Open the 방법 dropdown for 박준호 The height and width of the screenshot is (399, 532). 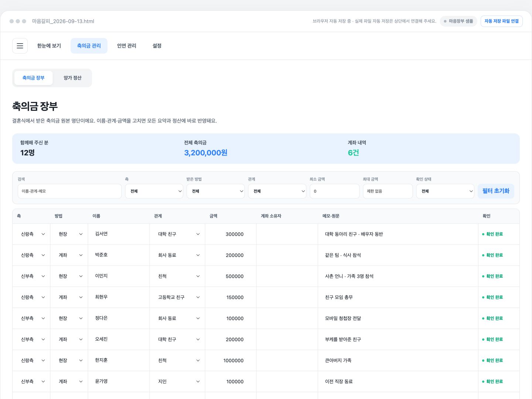click(x=70, y=255)
